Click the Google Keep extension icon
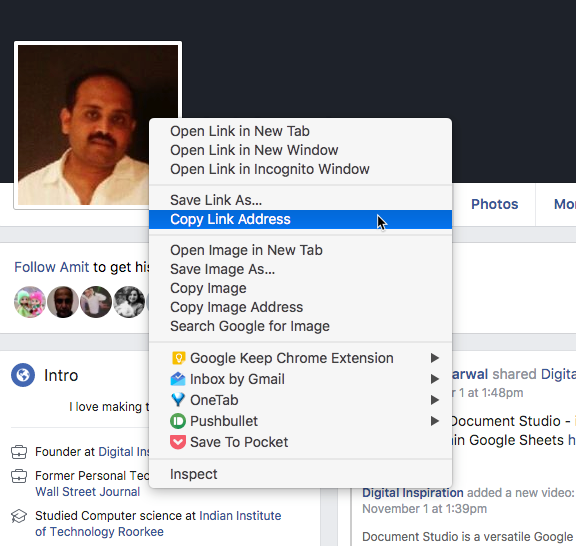Image resolution: width=576 pixels, height=546 pixels. (178, 358)
